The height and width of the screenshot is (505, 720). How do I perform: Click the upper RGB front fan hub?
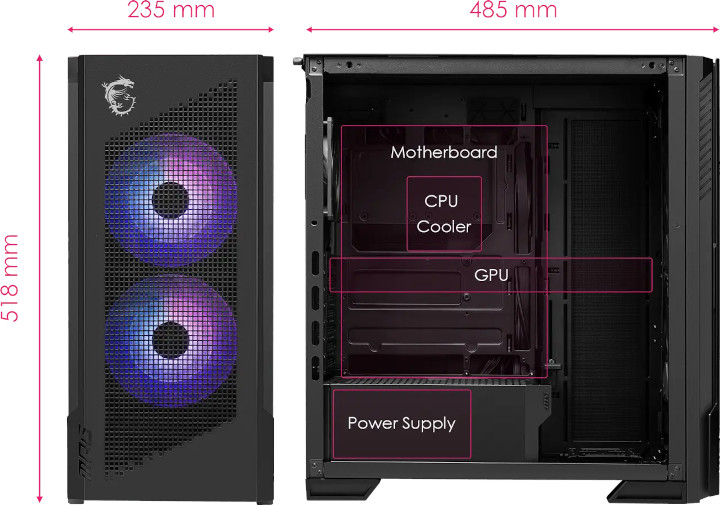pyautogui.click(x=170, y=200)
